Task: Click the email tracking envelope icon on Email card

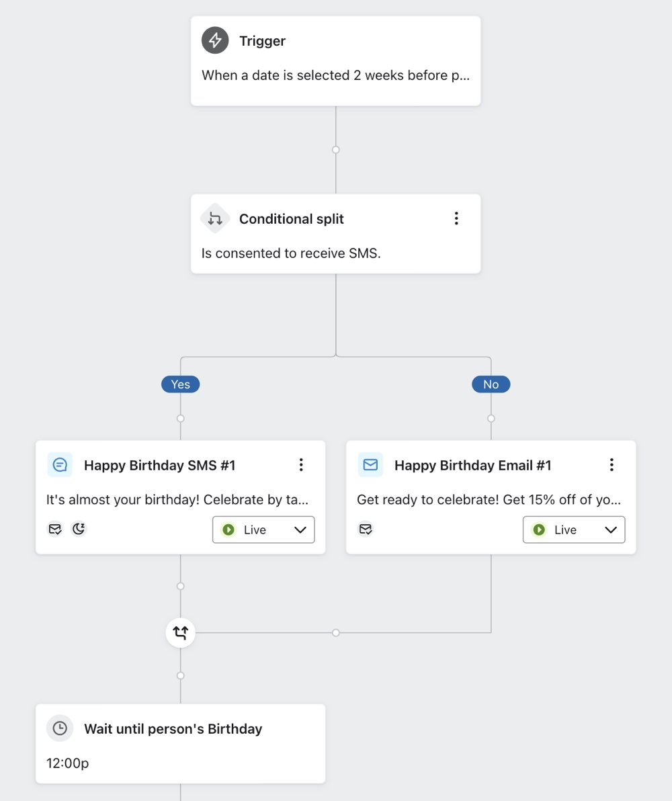Action: coord(366,530)
